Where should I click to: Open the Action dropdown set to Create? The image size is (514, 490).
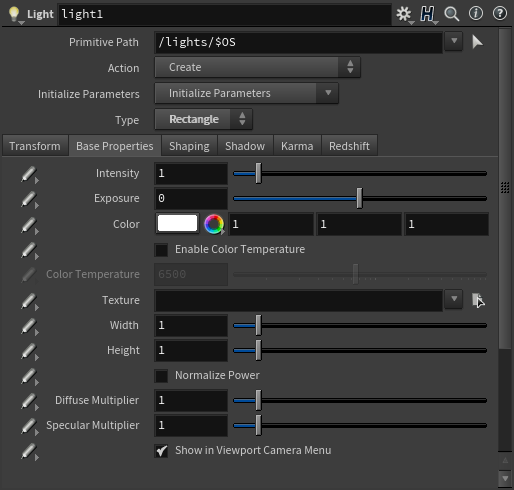257,67
